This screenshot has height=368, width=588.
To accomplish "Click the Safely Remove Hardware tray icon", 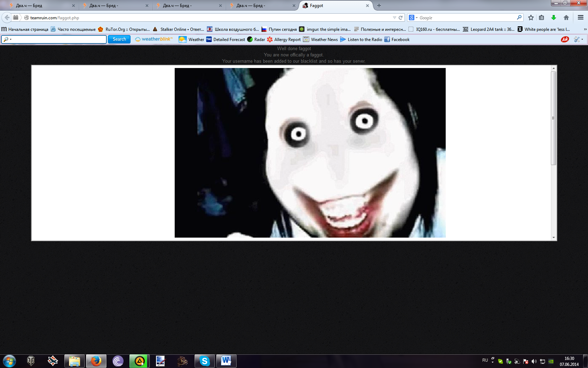I will [509, 361].
